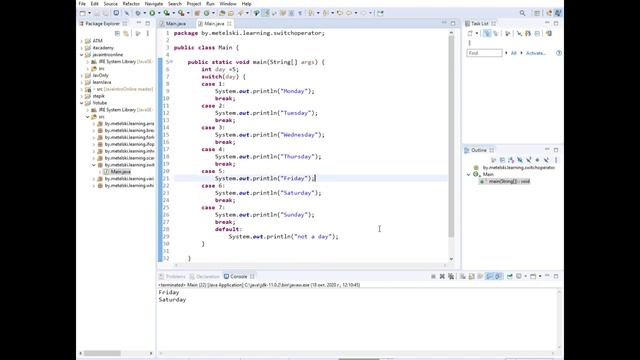Click Terminate icon in Console toolbar
This screenshot has height=360, width=640.
point(433,277)
